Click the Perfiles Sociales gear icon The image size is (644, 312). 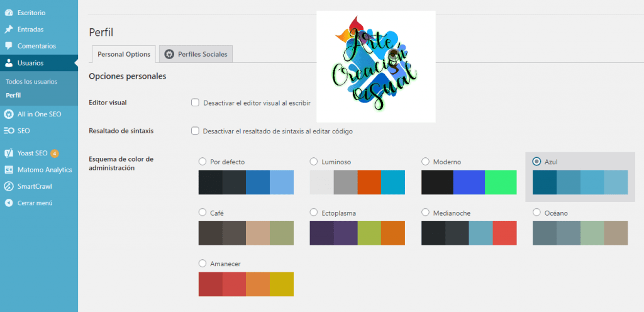point(169,54)
